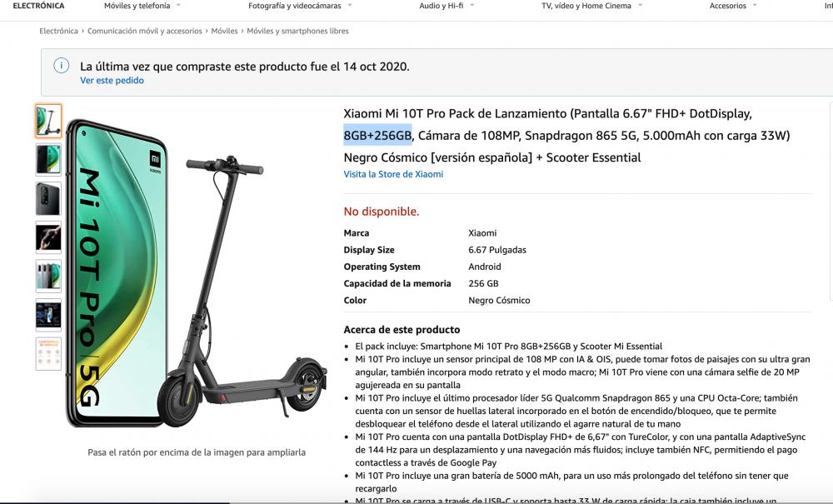Image resolution: width=833 pixels, height=504 pixels.
Task: Select the fifth thumbnail showing phone color variants
Action: coord(48,277)
